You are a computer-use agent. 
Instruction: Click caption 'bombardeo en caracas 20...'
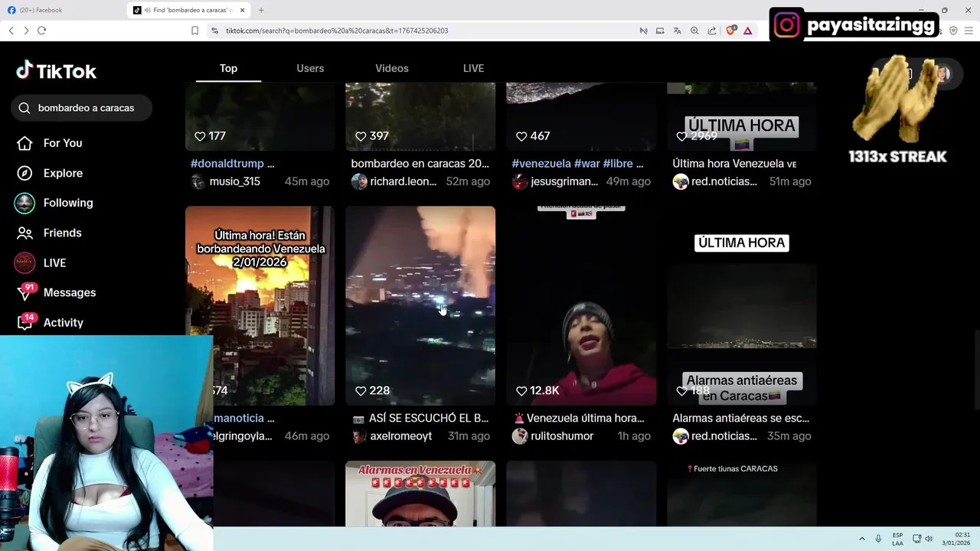[x=420, y=164]
